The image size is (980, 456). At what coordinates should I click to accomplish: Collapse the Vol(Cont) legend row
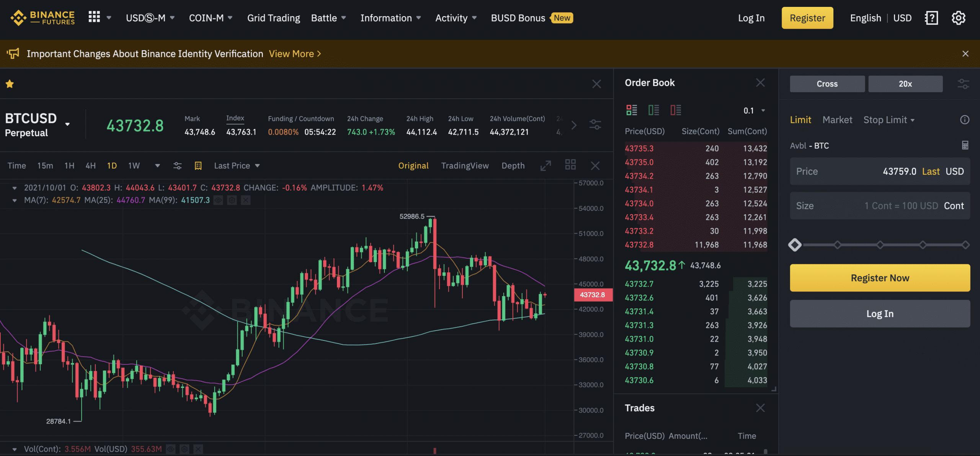[15, 449]
